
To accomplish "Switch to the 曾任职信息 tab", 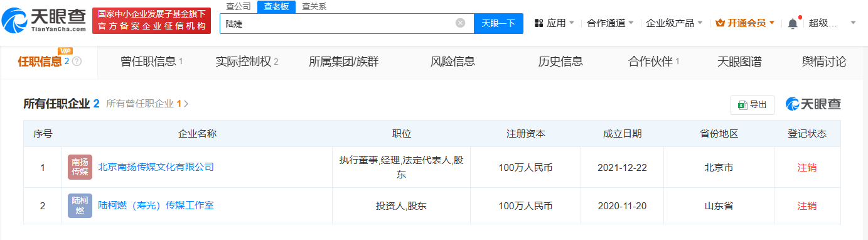I will (151, 62).
